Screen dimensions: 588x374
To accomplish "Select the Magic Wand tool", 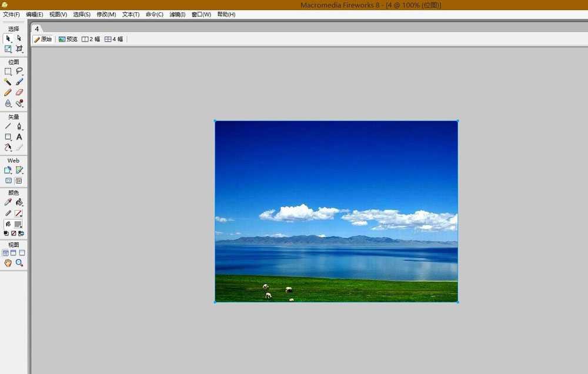I will click(8, 82).
